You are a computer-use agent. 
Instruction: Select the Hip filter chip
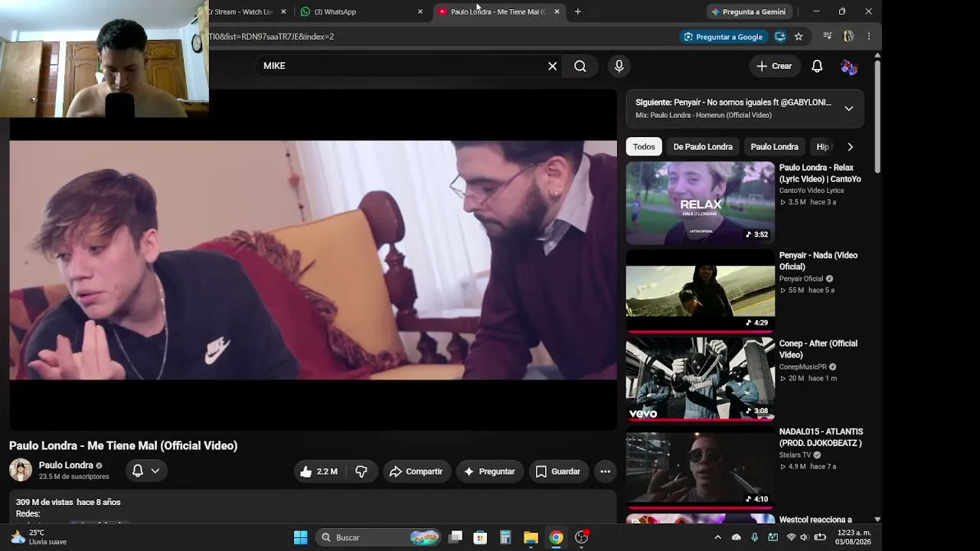pyautogui.click(x=823, y=147)
